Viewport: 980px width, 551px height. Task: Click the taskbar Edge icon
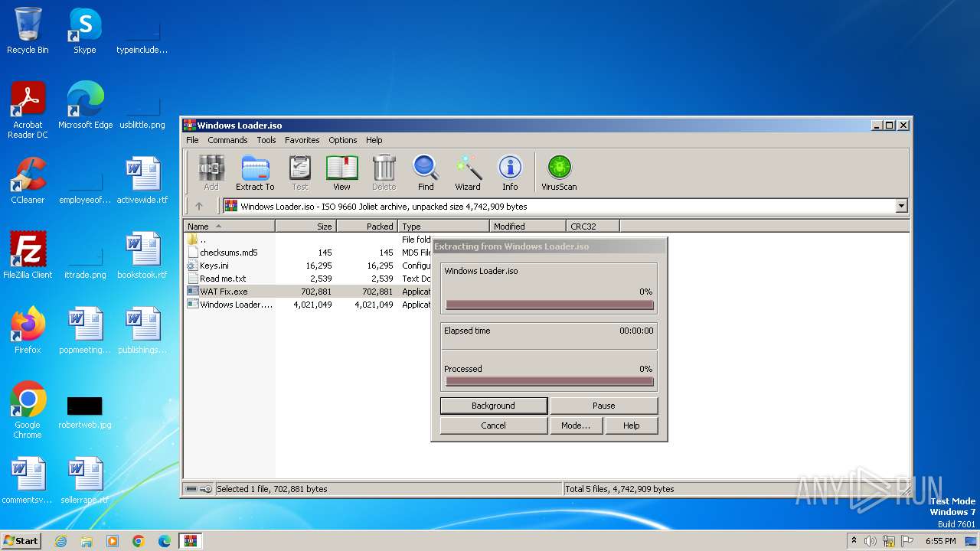pos(165,541)
